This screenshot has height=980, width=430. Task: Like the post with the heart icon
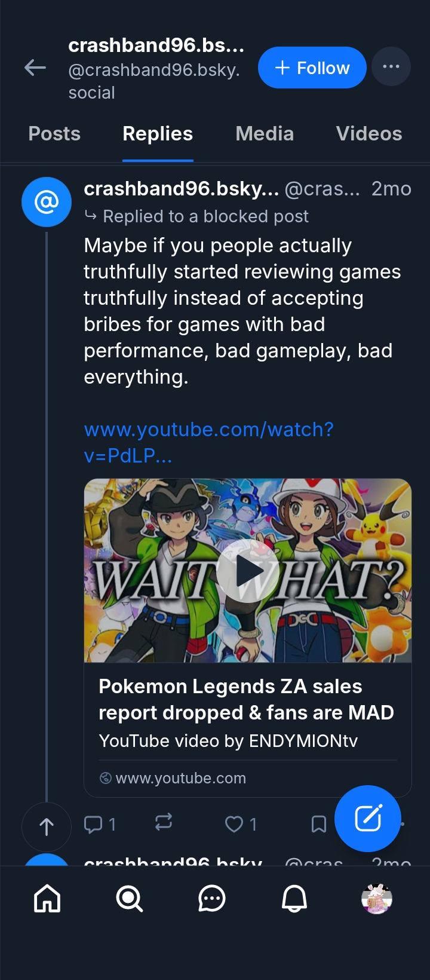(x=234, y=825)
